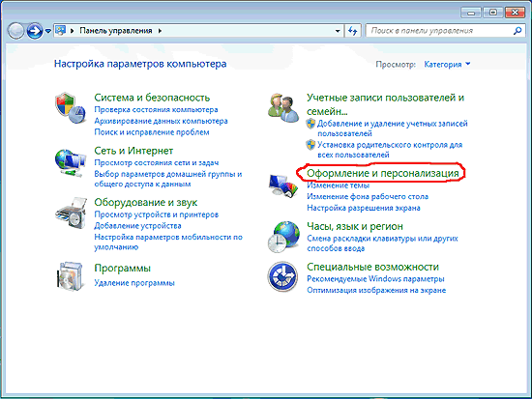Click Архивирование данных компьютера link
Screen dimensions: 532x399
pyautogui.click(x=161, y=121)
